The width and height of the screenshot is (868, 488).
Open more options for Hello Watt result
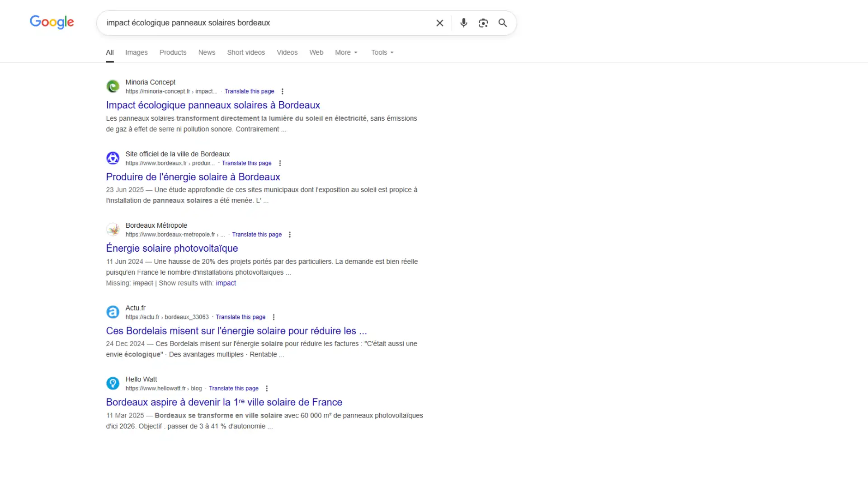tap(267, 389)
